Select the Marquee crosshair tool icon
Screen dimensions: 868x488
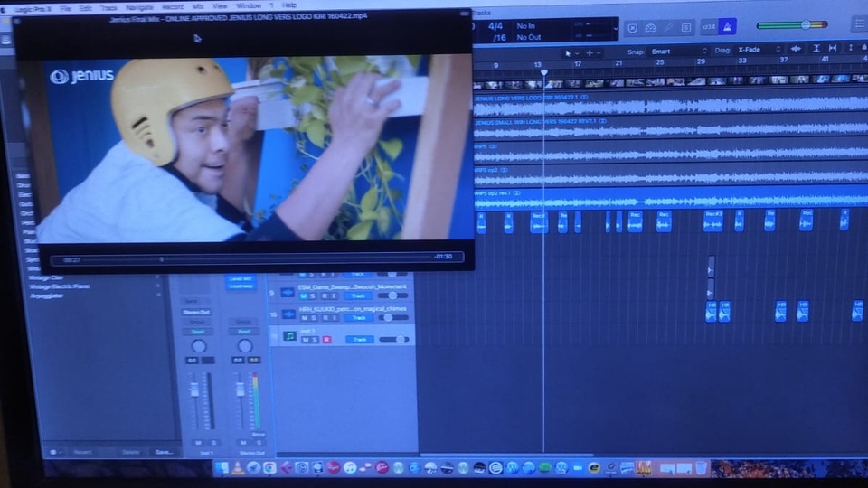590,53
